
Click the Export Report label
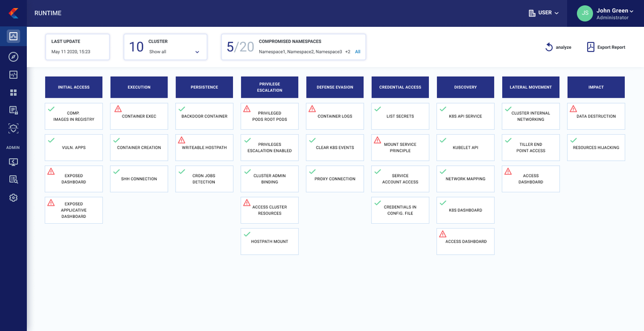pyautogui.click(x=611, y=47)
